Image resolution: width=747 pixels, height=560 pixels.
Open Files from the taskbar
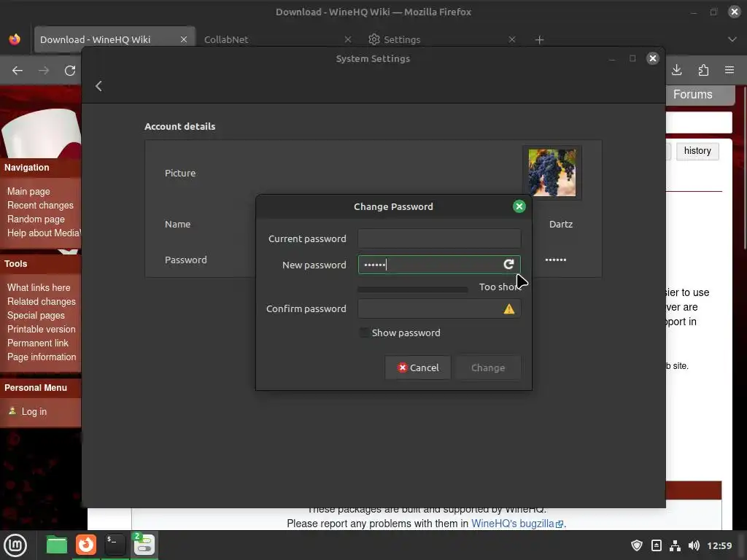tap(57, 545)
